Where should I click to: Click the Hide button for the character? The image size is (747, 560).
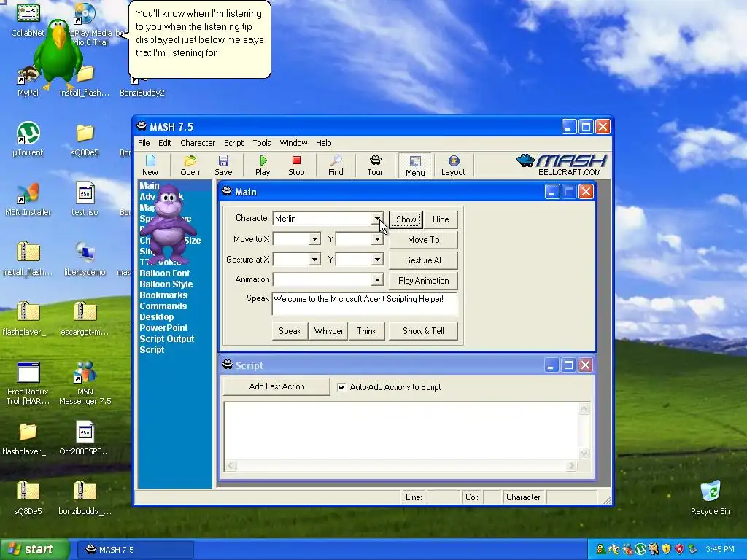(441, 219)
